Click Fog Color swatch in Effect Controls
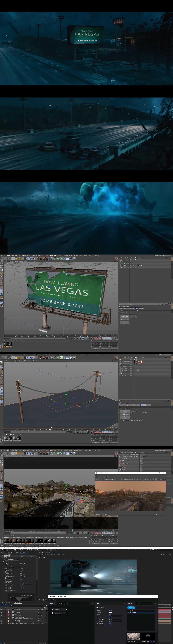Image resolution: width=173 pixels, height=644 pixels. coord(21,575)
